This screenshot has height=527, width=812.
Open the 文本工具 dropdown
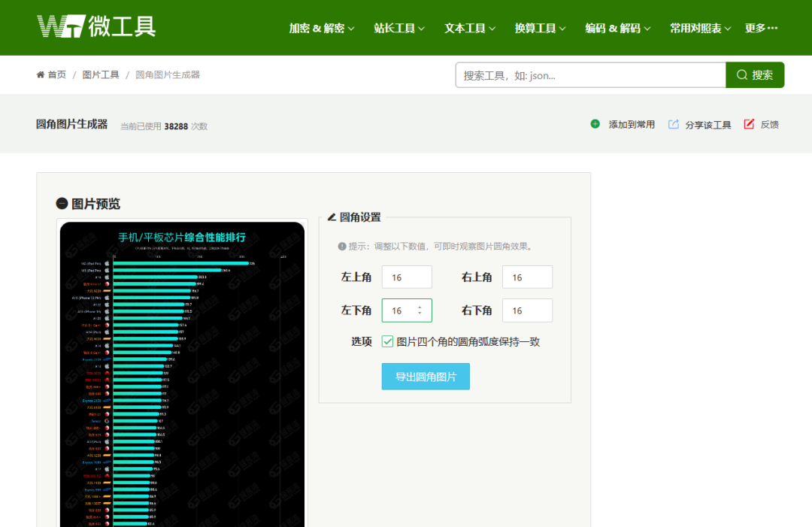click(470, 29)
